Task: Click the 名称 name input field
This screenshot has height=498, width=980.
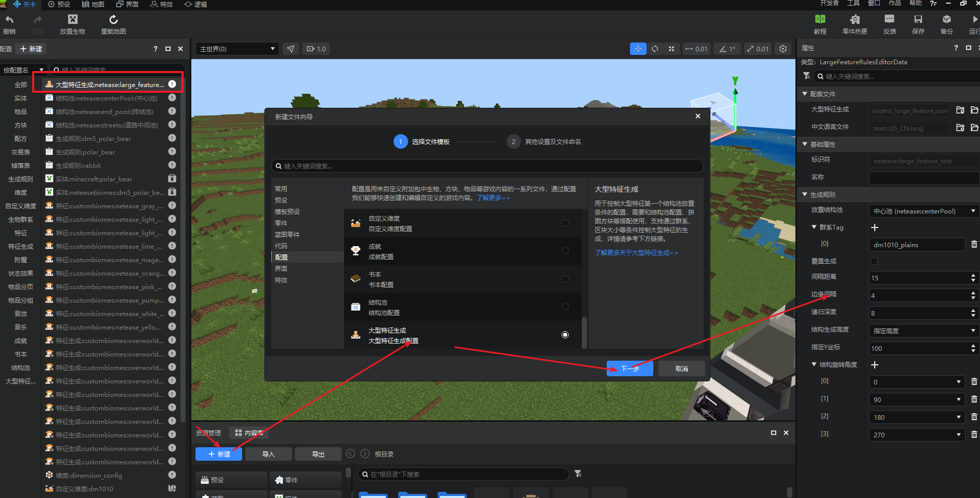Action: point(924,178)
